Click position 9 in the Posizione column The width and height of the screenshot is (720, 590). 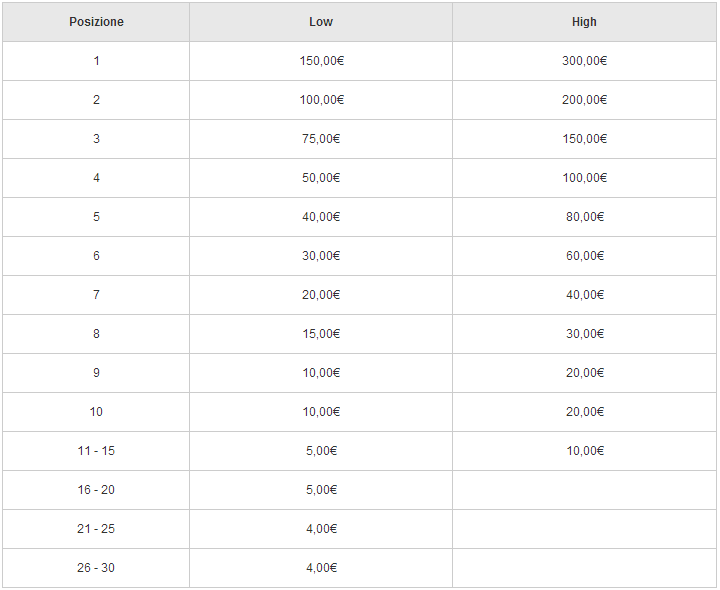96,373
